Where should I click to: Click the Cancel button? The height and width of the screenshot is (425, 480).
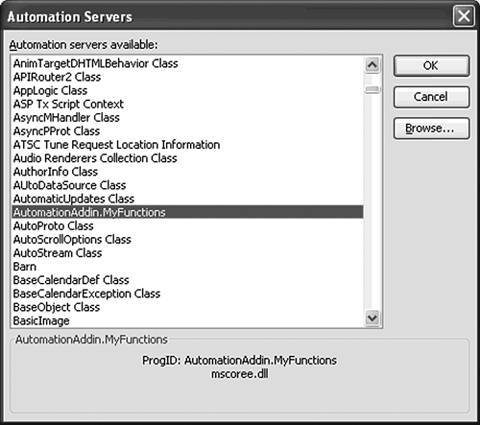pos(431,97)
